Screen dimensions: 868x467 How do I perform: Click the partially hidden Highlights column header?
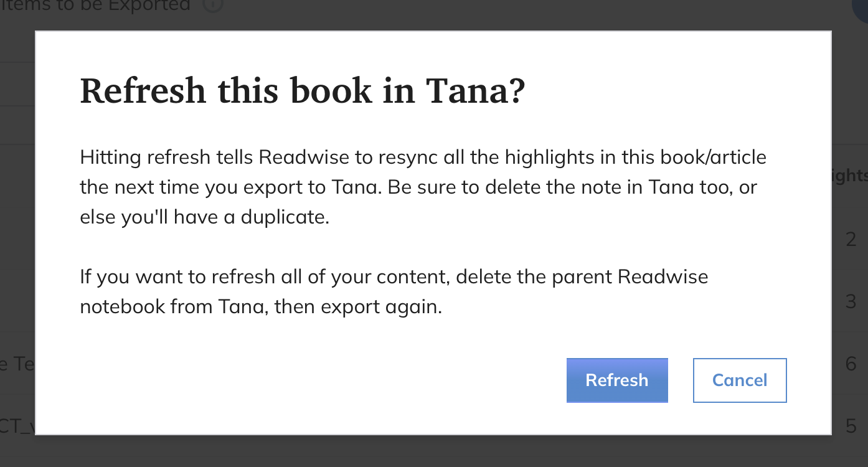[x=850, y=175]
